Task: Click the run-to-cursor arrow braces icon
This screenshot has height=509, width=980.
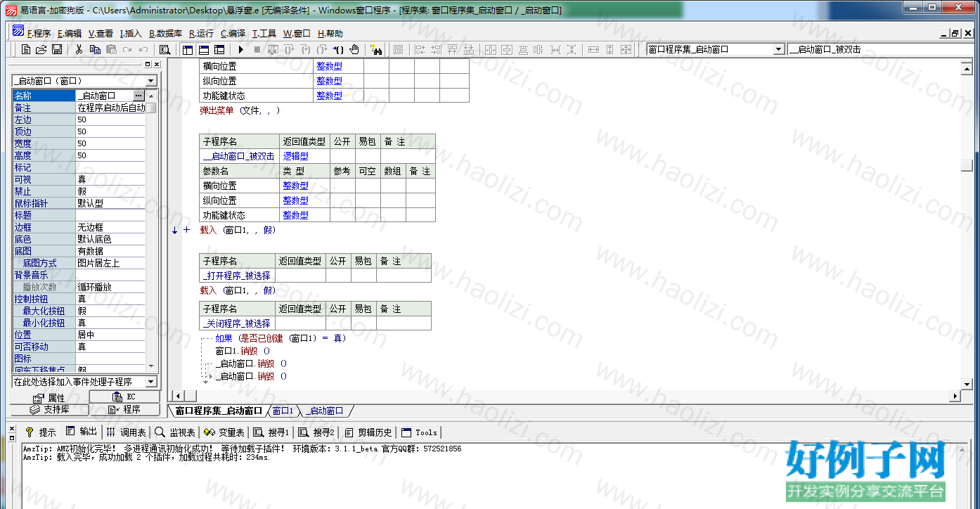Action: [338, 49]
